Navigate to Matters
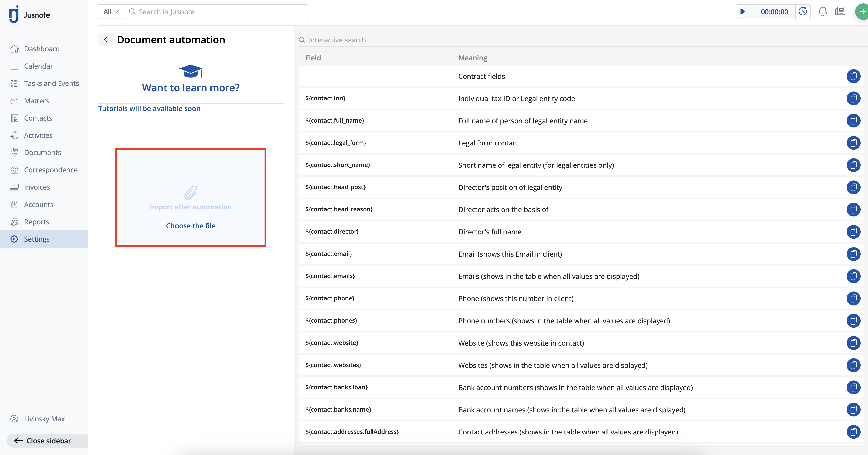The image size is (868, 455). click(x=36, y=101)
